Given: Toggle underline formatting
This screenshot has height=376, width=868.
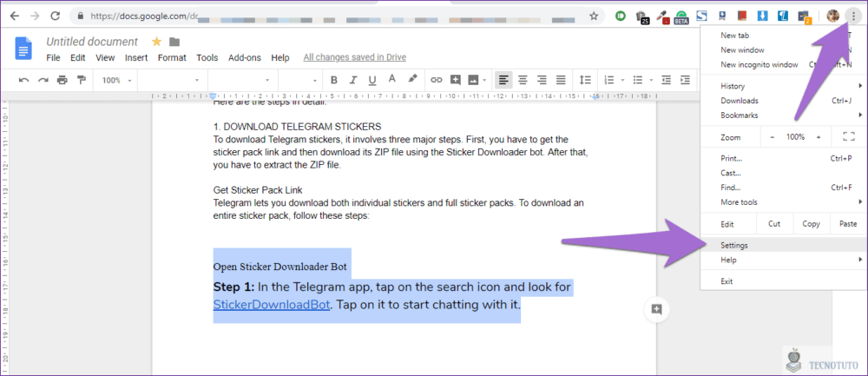Looking at the screenshot, I should tap(372, 80).
